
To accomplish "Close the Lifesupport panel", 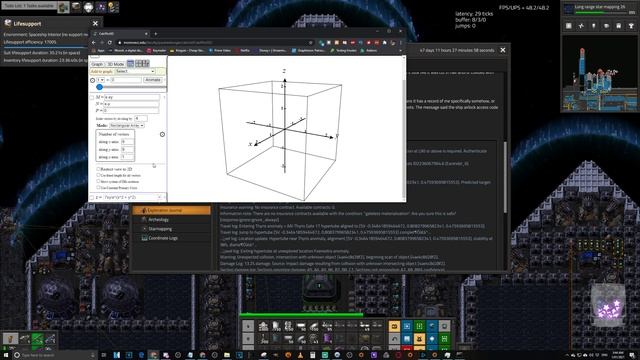I will pos(95,24).
